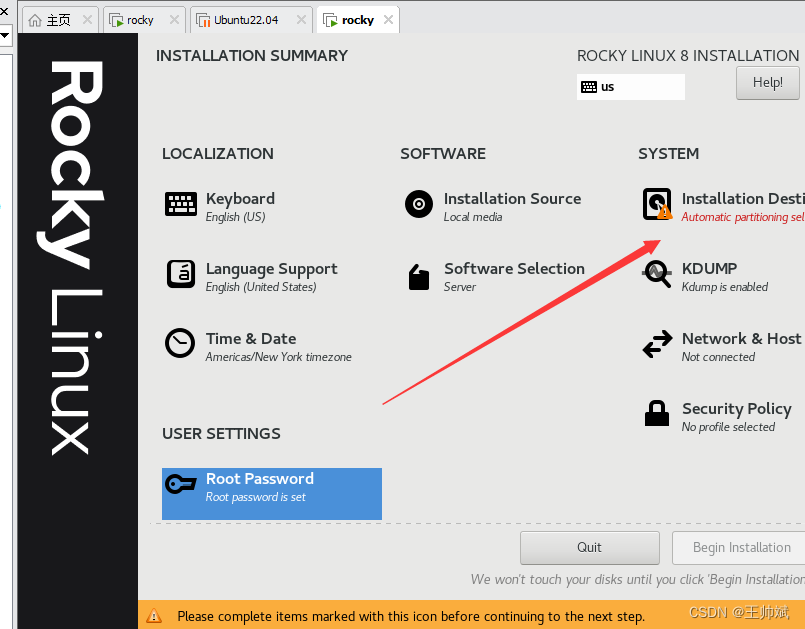Click the Installation Source disc icon
The width and height of the screenshot is (805, 629).
pos(419,204)
